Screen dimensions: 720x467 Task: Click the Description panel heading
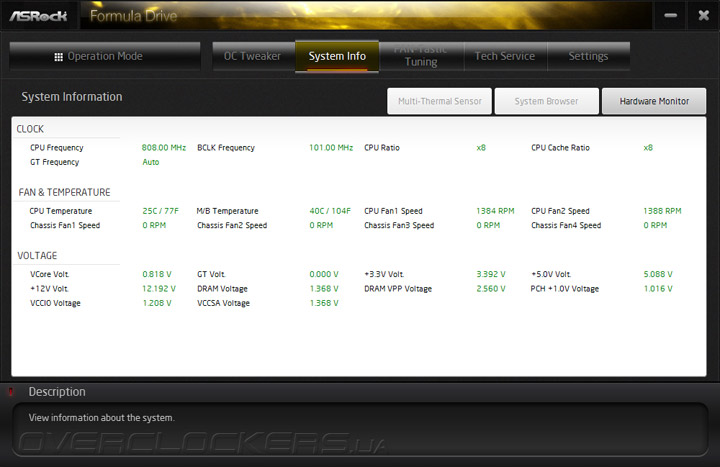coord(57,392)
